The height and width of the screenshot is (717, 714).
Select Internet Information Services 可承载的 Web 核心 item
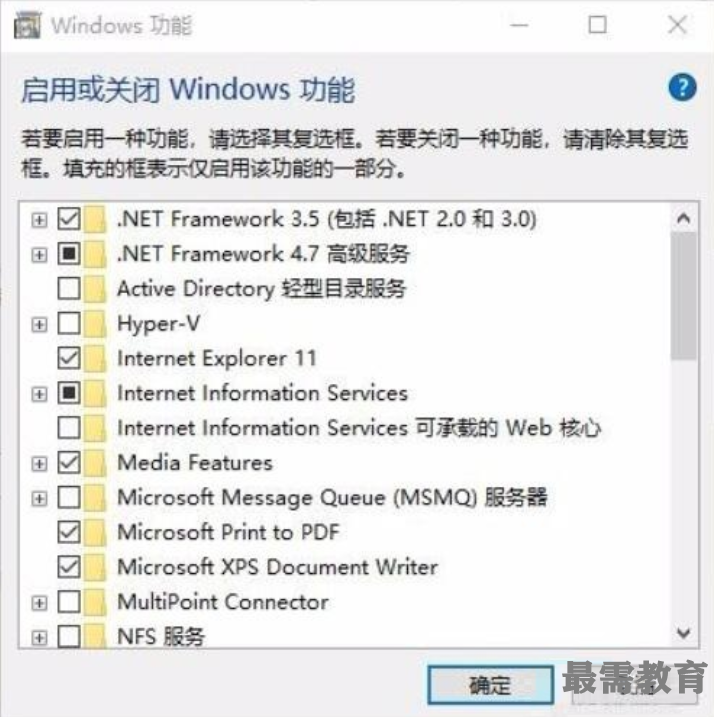(x=359, y=428)
